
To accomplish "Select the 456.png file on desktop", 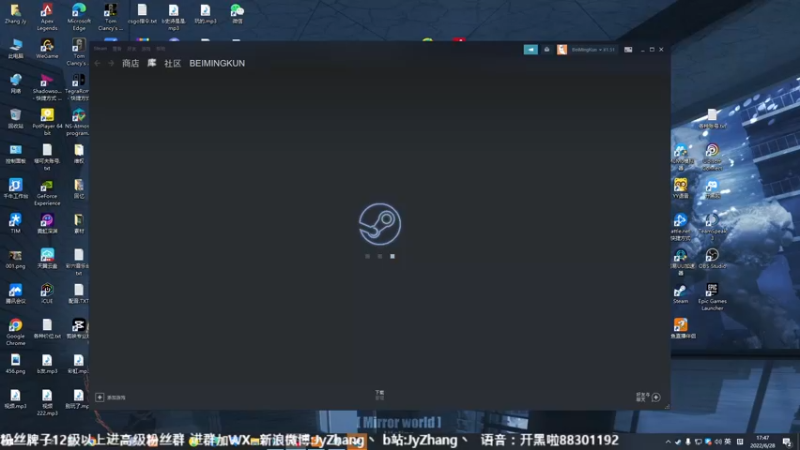I will coord(15,364).
